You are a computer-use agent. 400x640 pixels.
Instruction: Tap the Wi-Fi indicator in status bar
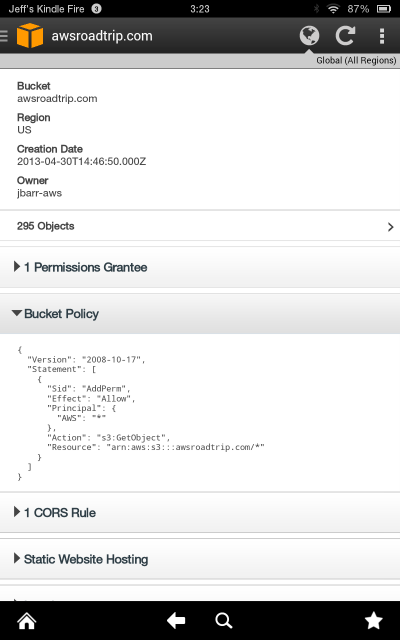(333, 9)
